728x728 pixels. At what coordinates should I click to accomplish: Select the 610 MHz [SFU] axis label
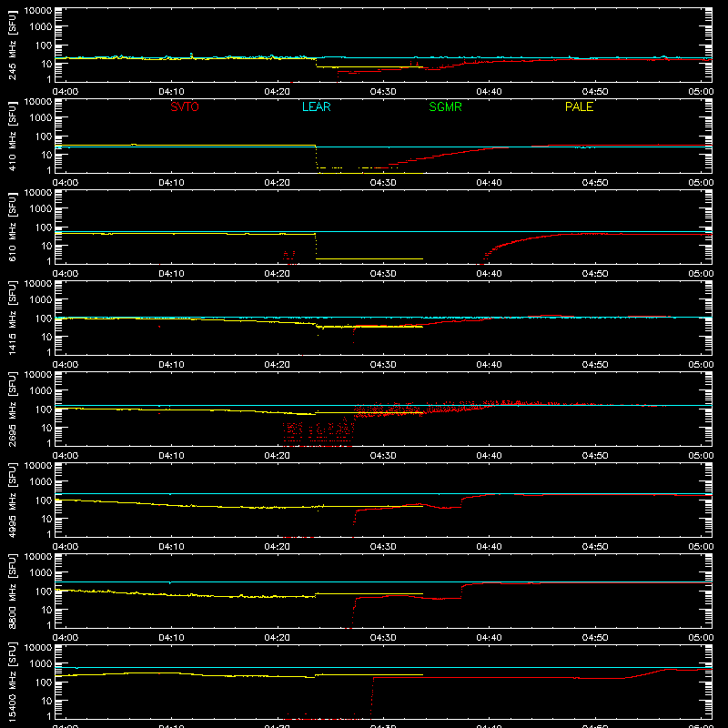click(x=12, y=227)
